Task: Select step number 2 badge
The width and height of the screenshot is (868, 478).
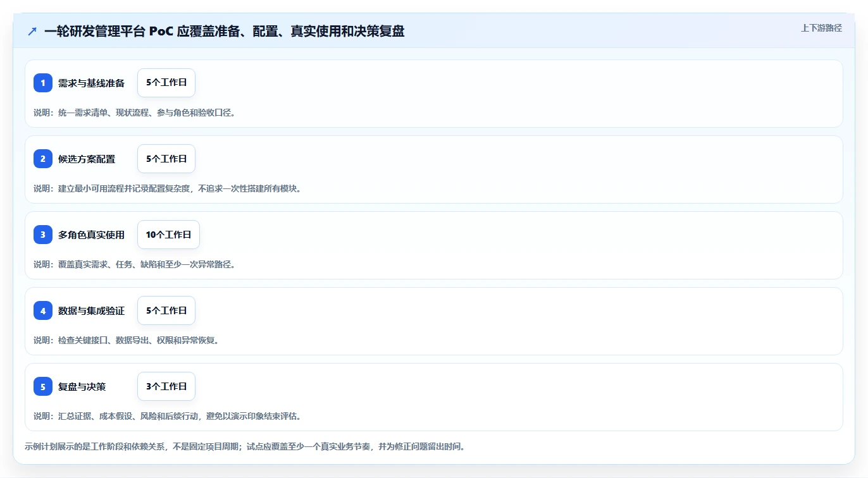Action: pyautogui.click(x=43, y=159)
